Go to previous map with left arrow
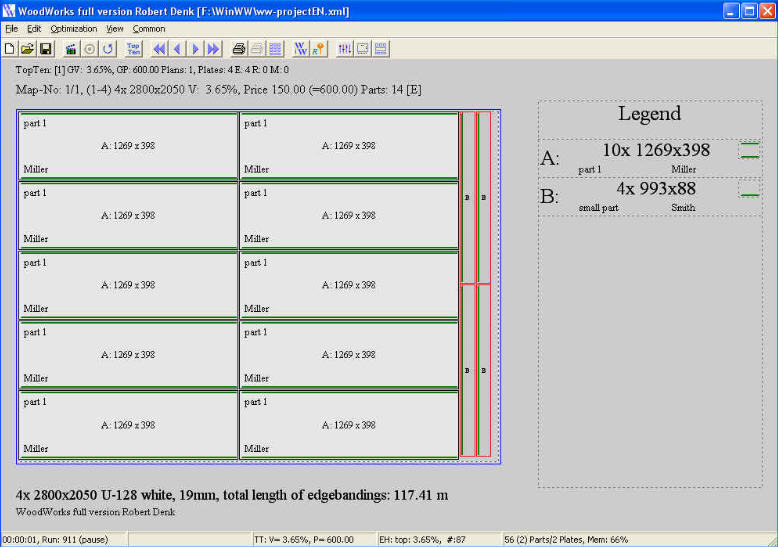 (x=177, y=49)
